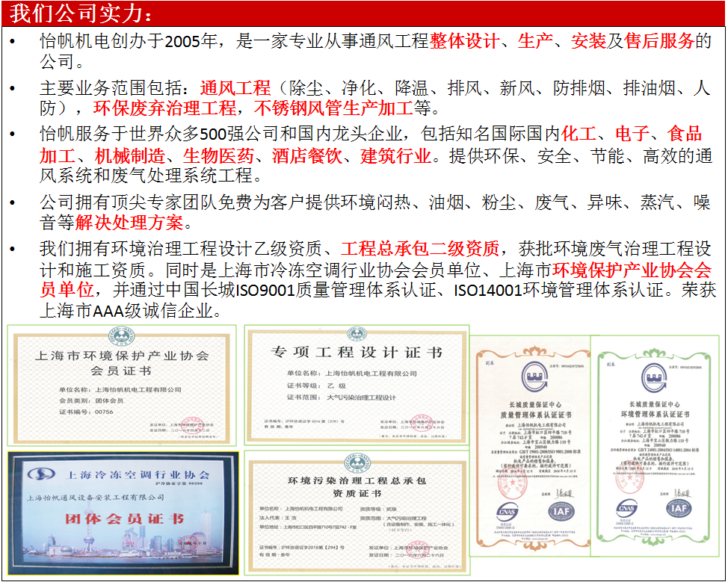Click the red text 生物医药
The image size is (728, 585).
pyautogui.click(x=218, y=155)
